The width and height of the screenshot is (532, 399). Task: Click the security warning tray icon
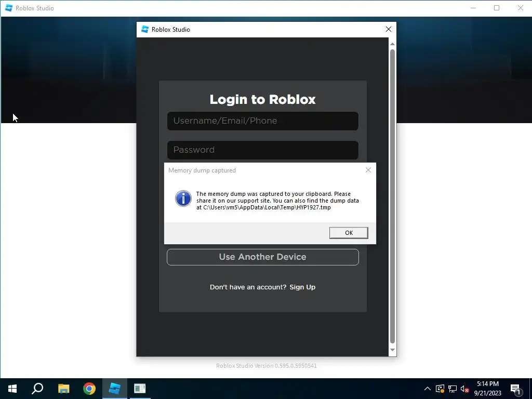tap(440, 389)
